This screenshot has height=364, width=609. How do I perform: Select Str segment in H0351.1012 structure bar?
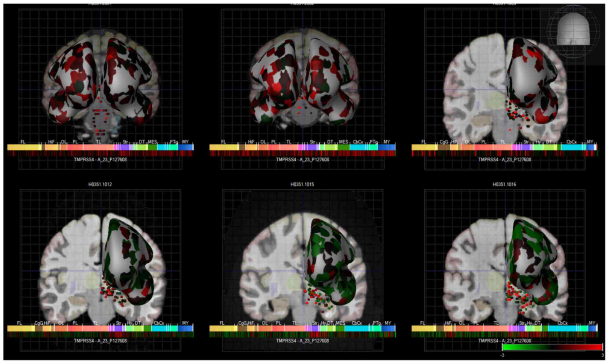118,328
